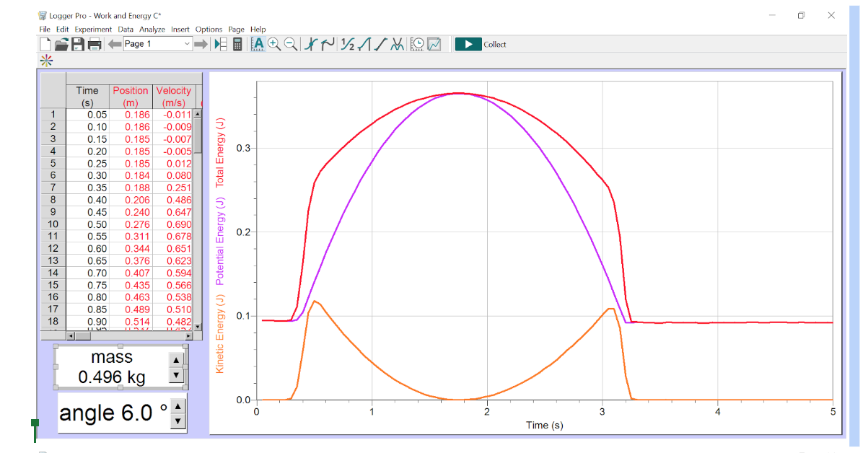
Task: Click the y-axis 0.3 tick label
Action: tap(243, 149)
